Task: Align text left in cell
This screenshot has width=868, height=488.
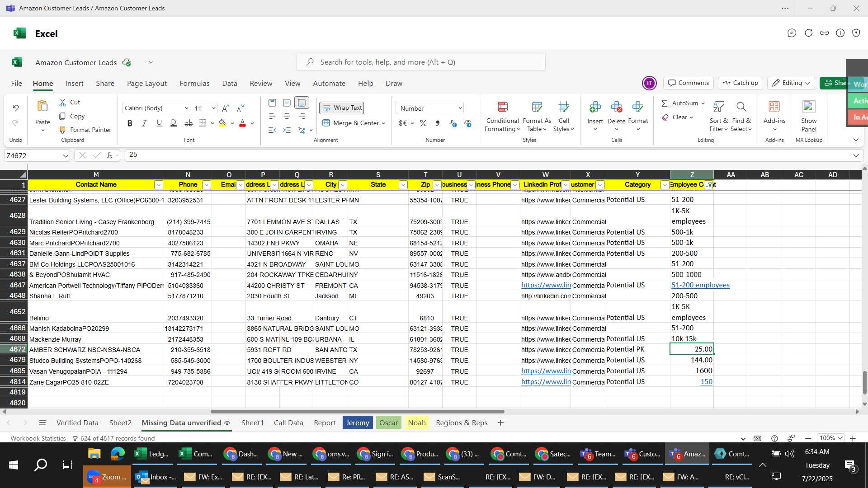Action: tap(272, 116)
